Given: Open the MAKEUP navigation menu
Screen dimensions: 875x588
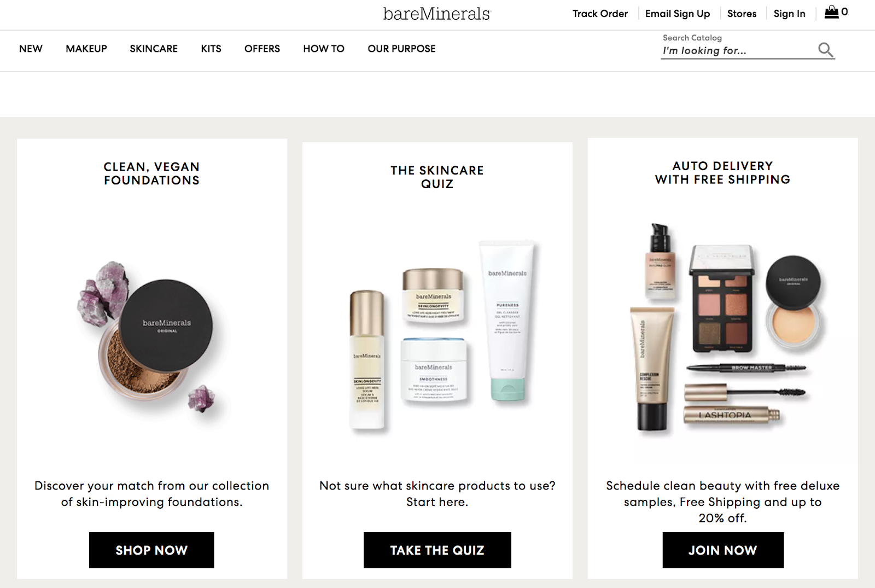Looking at the screenshot, I should tap(86, 49).
